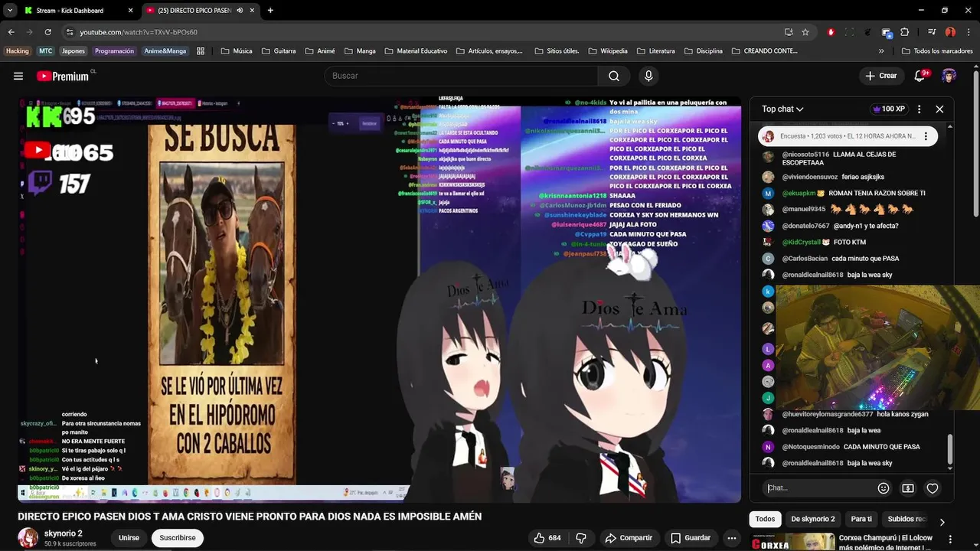
Task: Open the Chrome profile avatar
Action: tap(950, 32)
